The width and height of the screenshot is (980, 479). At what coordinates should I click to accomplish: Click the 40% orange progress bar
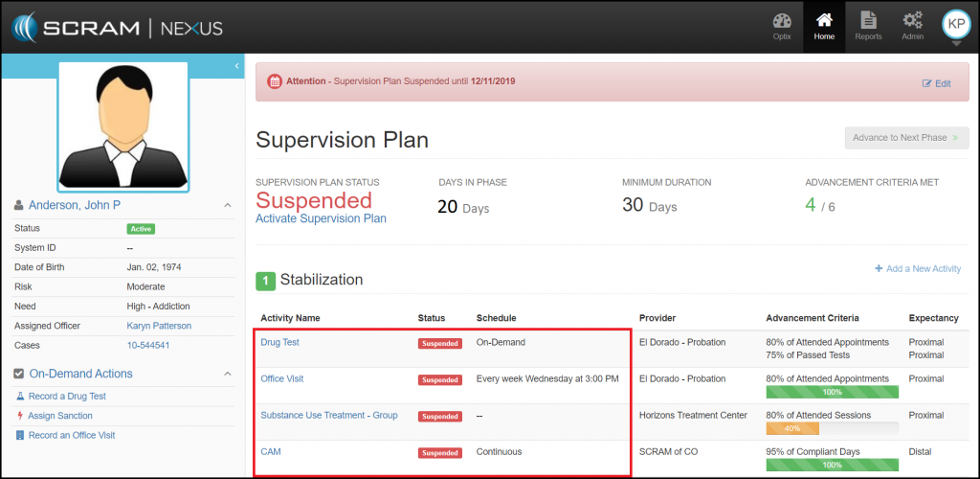coord(792,429)
